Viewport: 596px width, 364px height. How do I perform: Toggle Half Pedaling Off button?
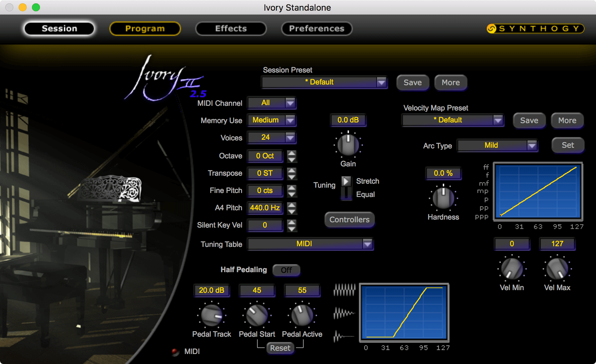pos(286,270)
